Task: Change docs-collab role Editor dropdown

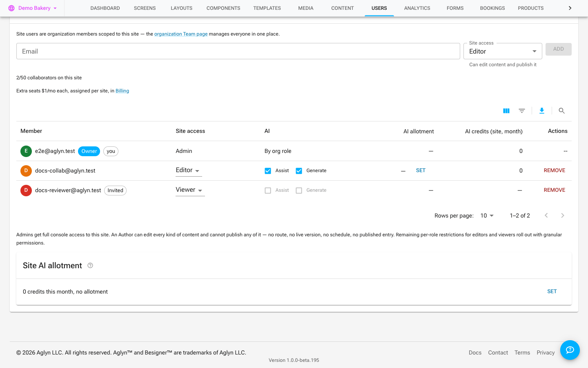Action: click(189, 171)
